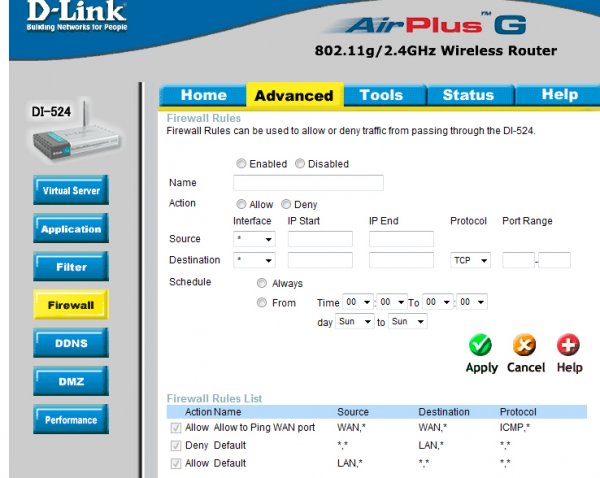This screenshot has height=478, width=600.
Task: Click the red Help plus icon
Action: pos(569,345)
